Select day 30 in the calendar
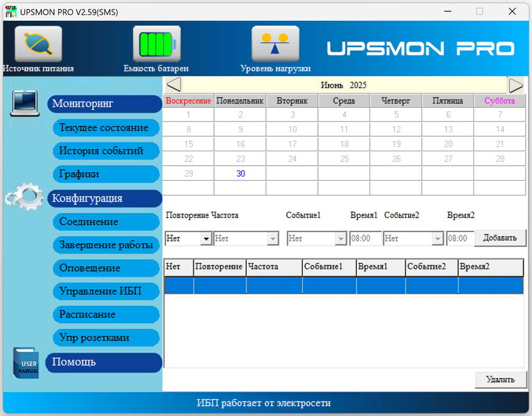The width and height of the screenshot is (532, 416). point(241,173)
